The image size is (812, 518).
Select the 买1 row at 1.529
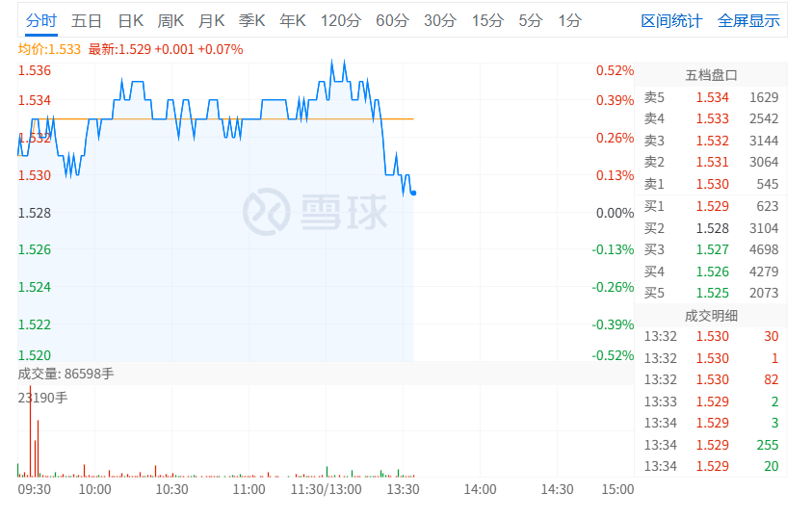pos(711,206)
